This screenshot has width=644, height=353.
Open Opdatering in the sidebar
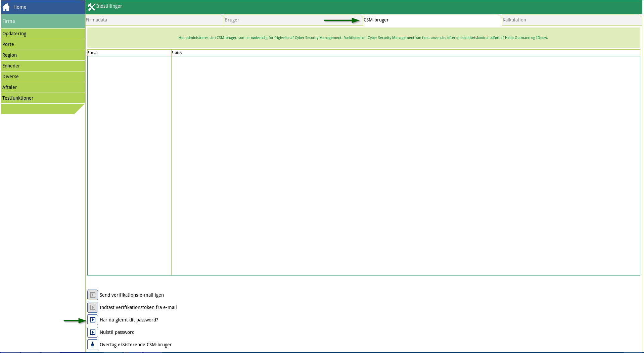pyautogui.click(x=43, y=34)
